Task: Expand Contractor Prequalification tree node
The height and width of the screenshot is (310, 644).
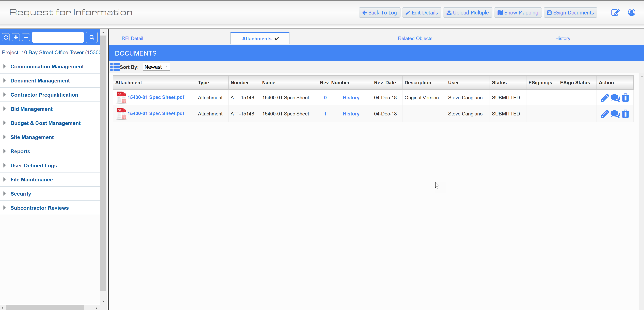Action: 5,95
